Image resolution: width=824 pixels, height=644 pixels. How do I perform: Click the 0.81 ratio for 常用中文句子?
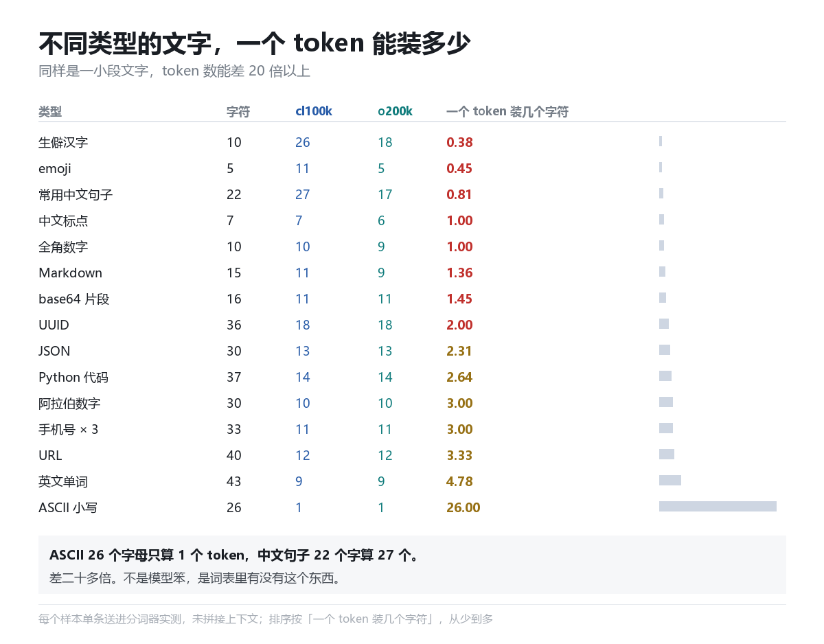459,195
